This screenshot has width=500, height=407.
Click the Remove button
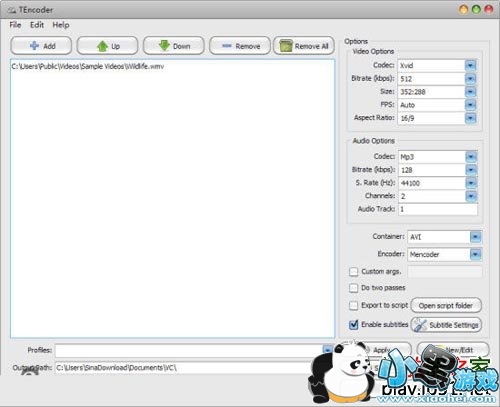coord(240,46)
